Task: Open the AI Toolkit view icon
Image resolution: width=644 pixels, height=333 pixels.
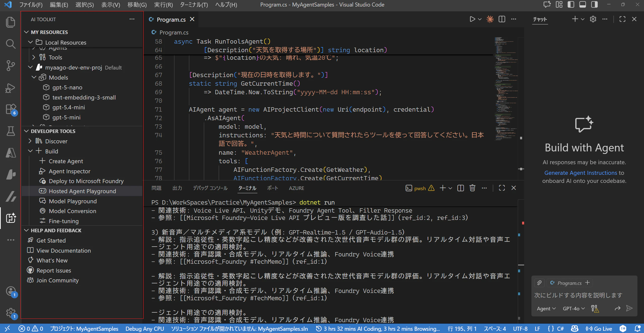Action: pyautogui.click(x=10, y=218)
